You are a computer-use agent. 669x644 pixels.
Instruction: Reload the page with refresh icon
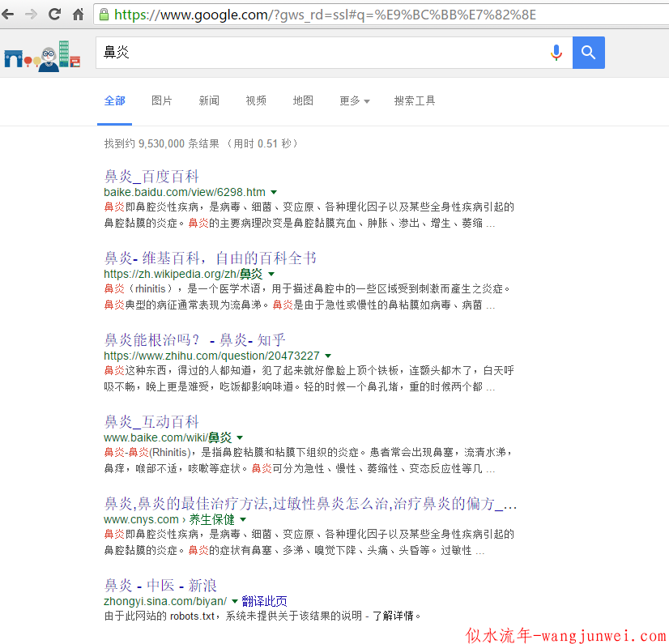54,14
